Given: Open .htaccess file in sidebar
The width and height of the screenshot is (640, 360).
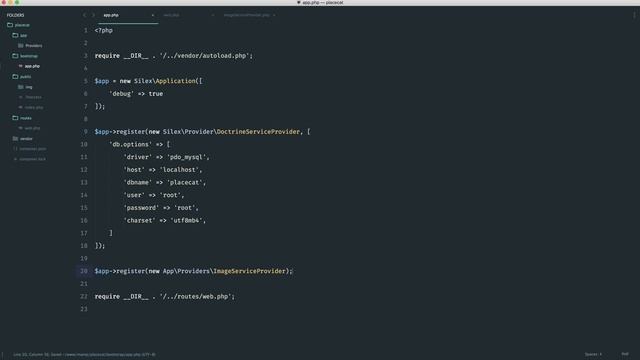Looking at the screenshot, I should 30,97.
